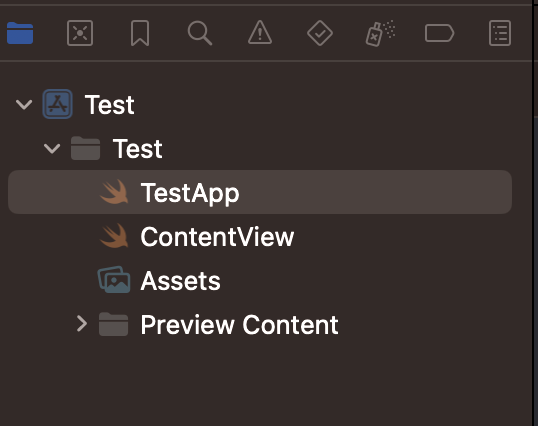The height and width of the screenshot is (426, 538).
Task: Show the Bookmark navigator
Action: pos(140,33)
